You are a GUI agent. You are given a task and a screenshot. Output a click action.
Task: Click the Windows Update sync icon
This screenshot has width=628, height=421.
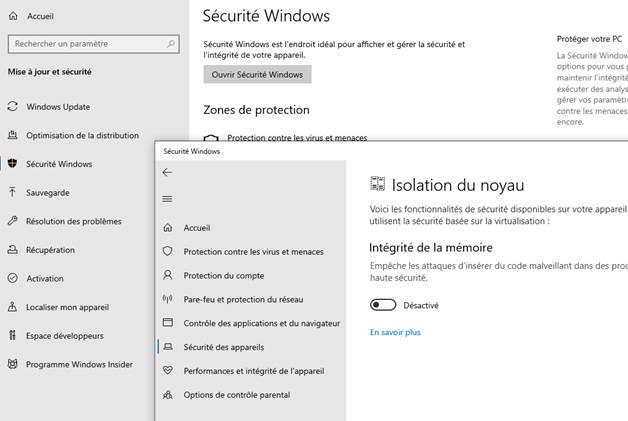pyautogui.click(x=13, y=107)
